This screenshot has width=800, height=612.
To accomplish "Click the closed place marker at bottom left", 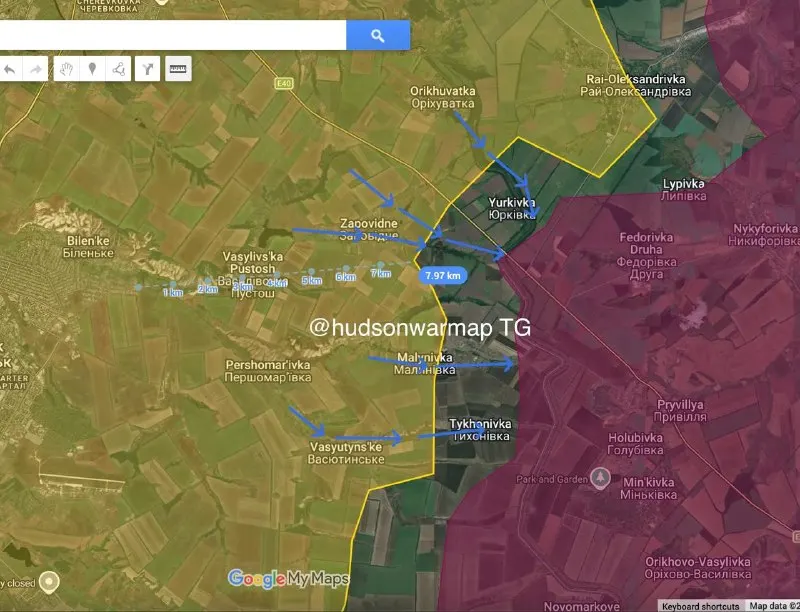I will [x=49, y=582].
